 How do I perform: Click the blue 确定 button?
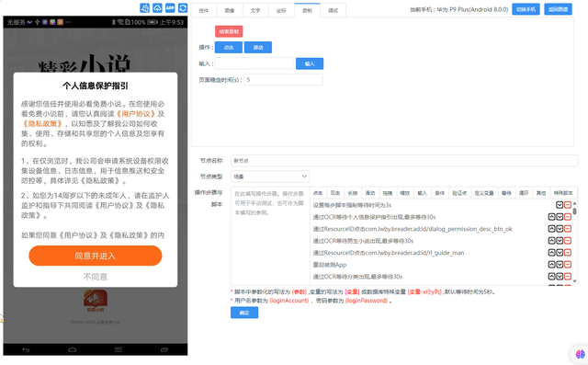[x=244, y=313]
